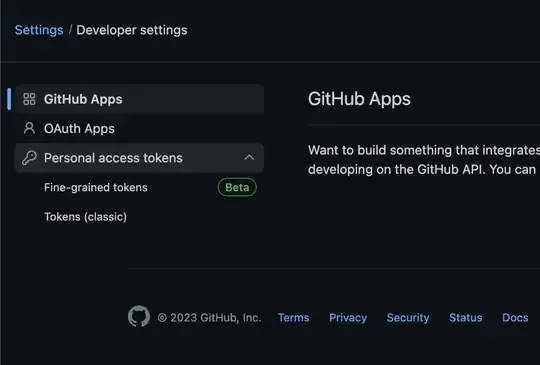The image size is (540, 365).
Task: Click the Personal access tokens label
Action: (113, 158)
